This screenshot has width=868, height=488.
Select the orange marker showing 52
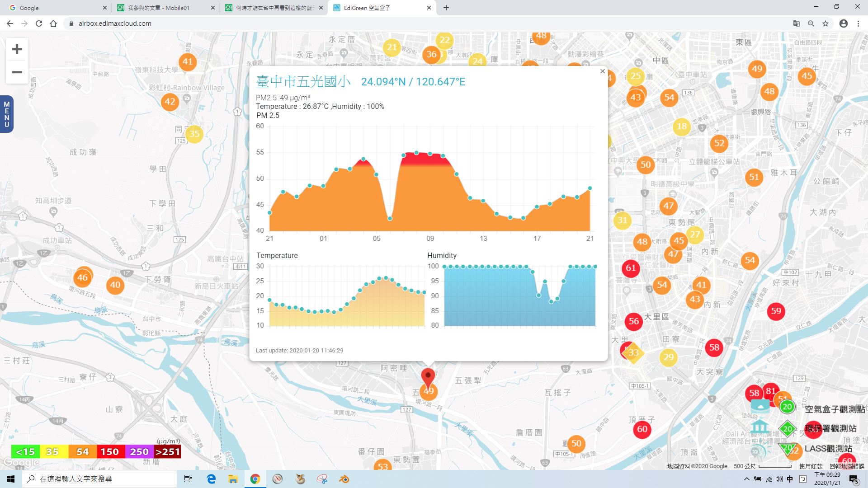click(719, 144)
